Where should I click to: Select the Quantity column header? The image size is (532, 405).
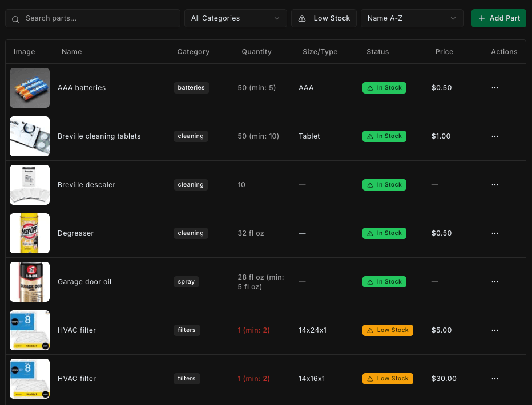click(256, 52)
